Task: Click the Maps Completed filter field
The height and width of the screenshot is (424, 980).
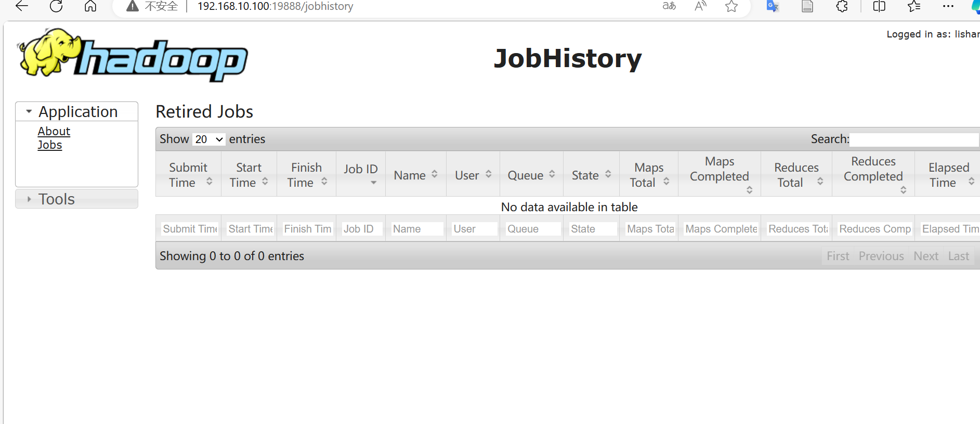Action: point(721,229)
